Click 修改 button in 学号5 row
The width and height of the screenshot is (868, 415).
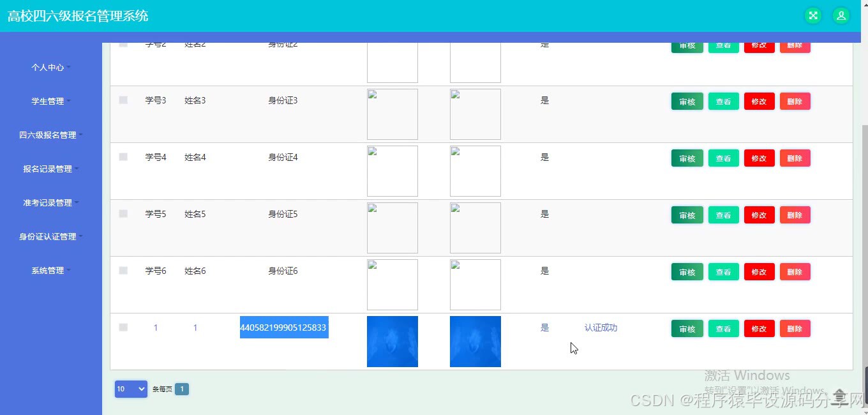coord(759,215)
